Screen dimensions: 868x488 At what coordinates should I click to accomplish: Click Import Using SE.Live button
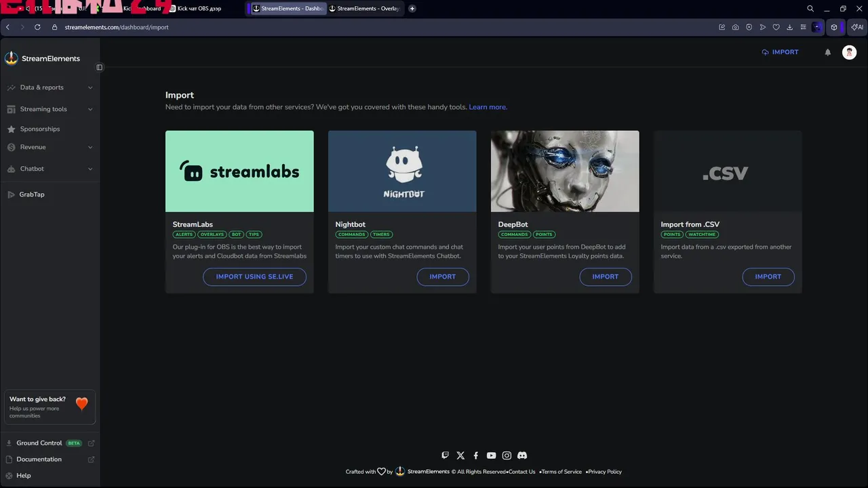(254, 277)
